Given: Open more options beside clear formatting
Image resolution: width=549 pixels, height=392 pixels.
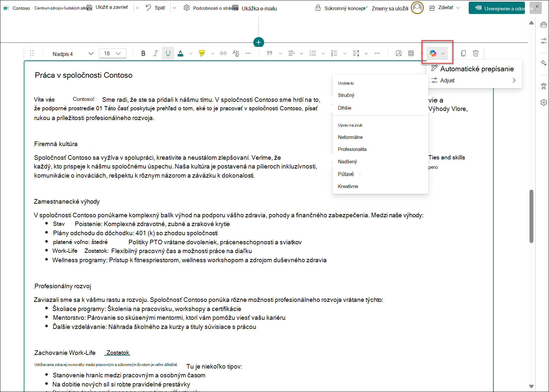Looking at the screenshot, I should coord(248,53).
